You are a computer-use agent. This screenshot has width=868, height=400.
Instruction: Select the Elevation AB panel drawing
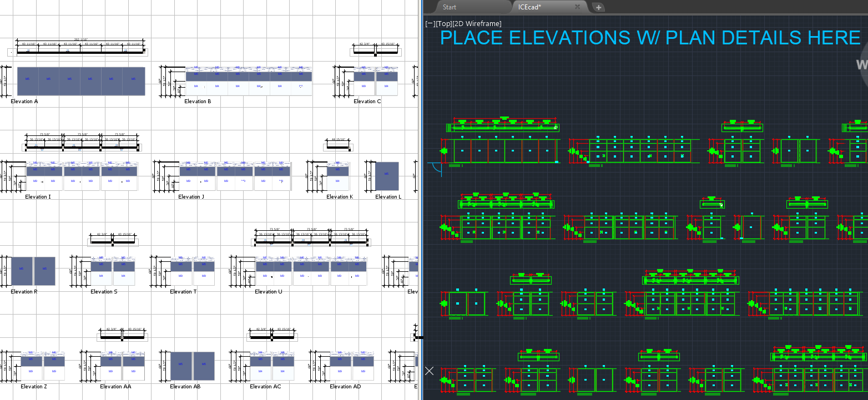click(x=192, y=366)
